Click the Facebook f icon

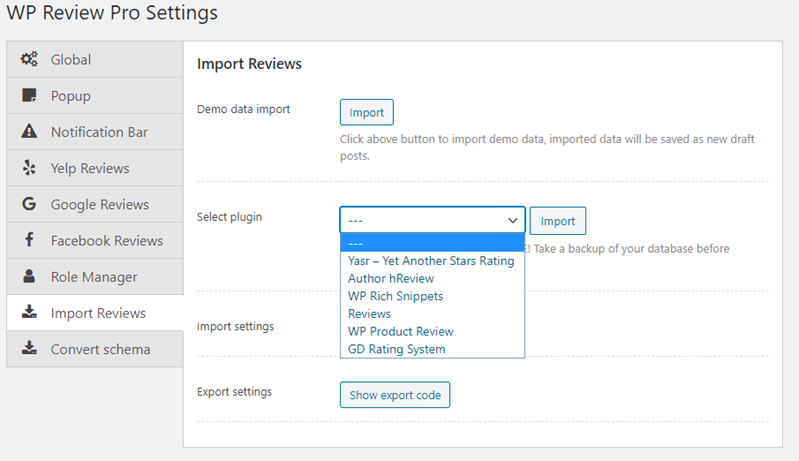click(x=29, y=239)
